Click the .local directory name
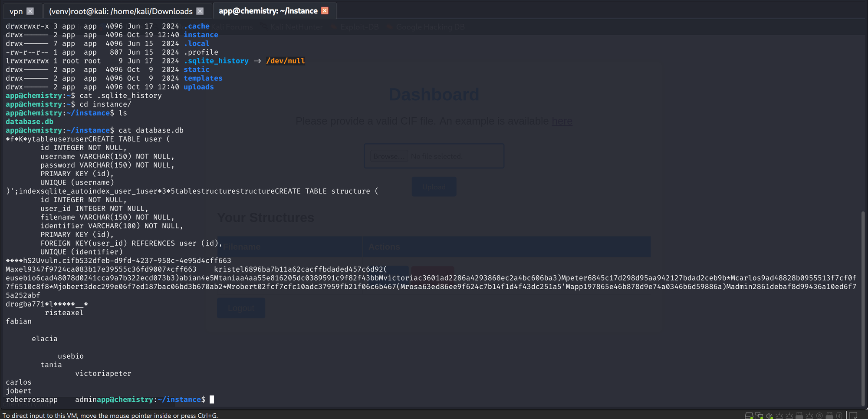 coord(197,43)
